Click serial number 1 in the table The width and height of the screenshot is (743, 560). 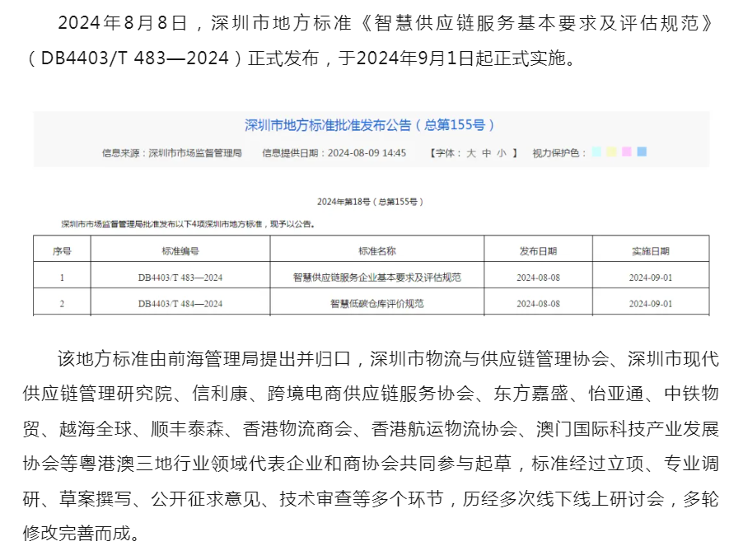(62, 278)
